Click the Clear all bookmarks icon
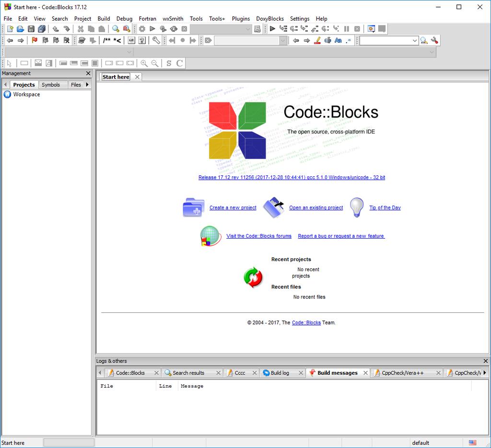The height and width of the screenshot is (448, 491). (66, 40)
